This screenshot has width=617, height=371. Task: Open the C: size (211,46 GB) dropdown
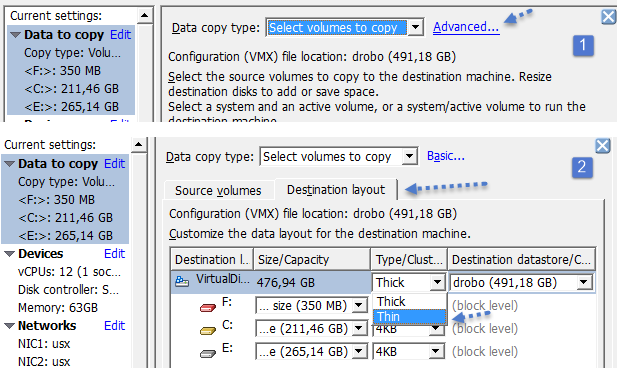click(x=359, y=328)
